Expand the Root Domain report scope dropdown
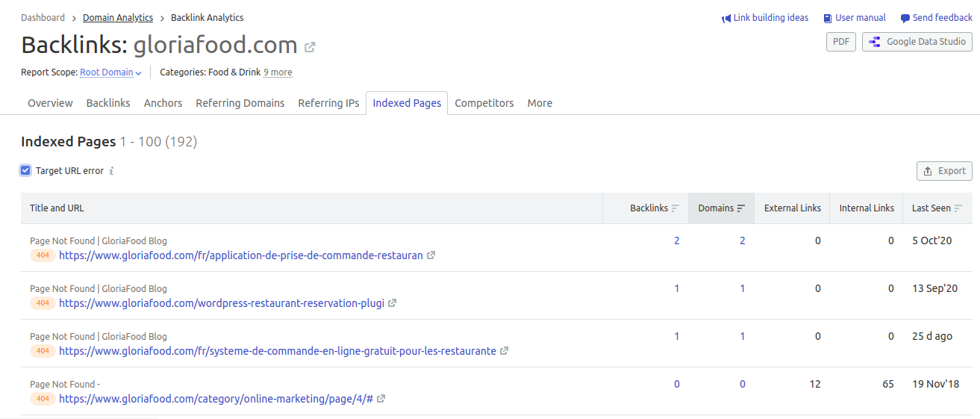980x419 pixels. 110,72
